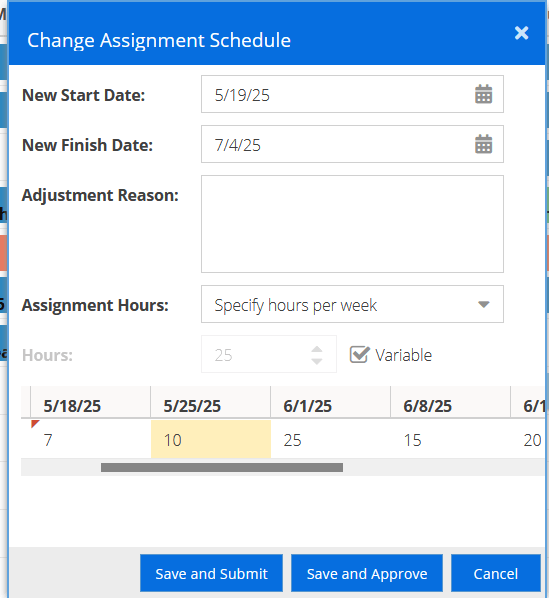Increase Hours with the up spinner arrow
The width and height of the screenshot is (549, 598).
tap(317, 349)
